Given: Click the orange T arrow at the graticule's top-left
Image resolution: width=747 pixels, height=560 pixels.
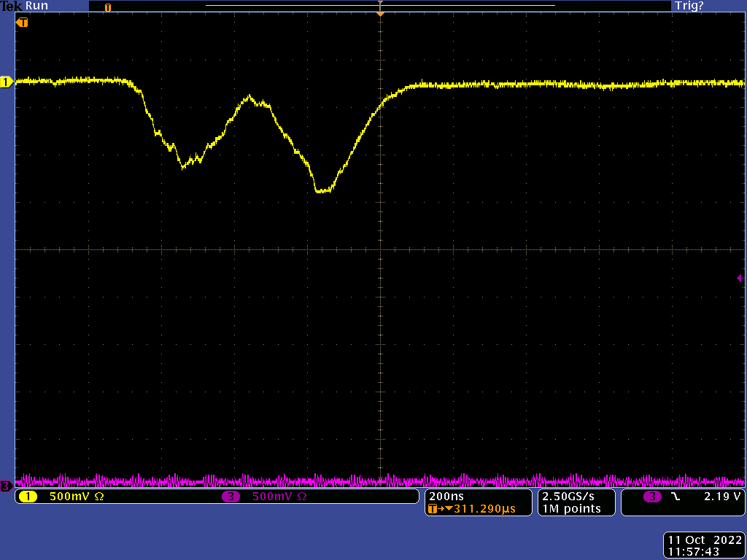Looking at the screenshot, I should point(22,23).
